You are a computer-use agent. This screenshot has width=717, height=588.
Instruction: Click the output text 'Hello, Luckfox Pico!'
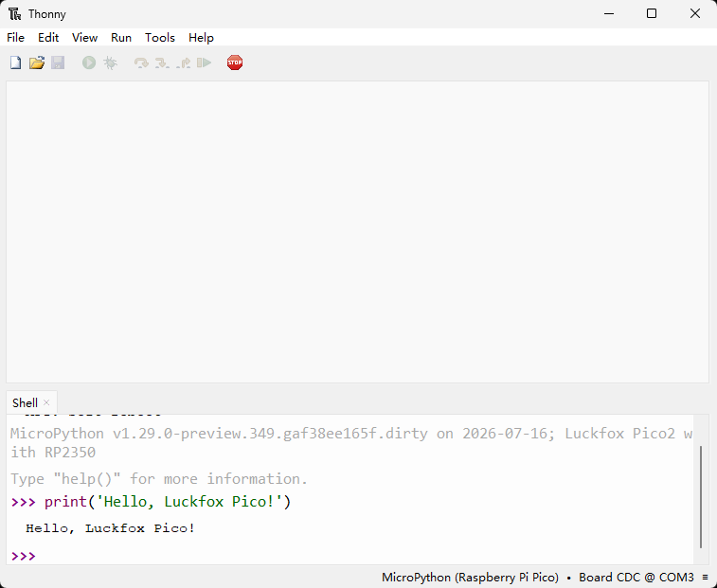point(110,528)
